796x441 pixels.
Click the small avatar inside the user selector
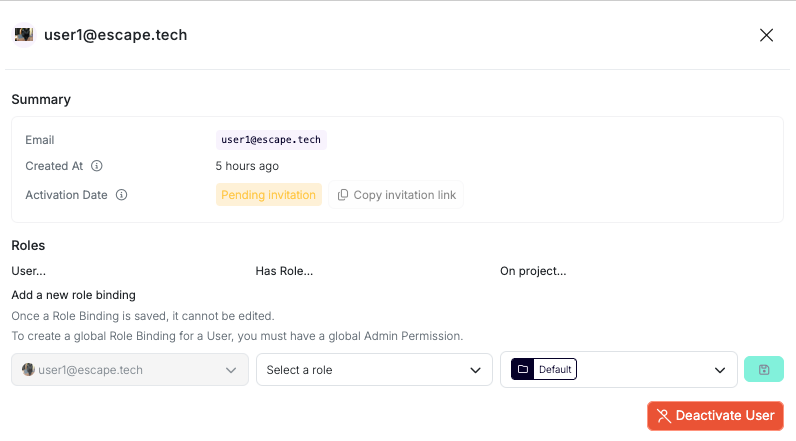click(28, 370)
